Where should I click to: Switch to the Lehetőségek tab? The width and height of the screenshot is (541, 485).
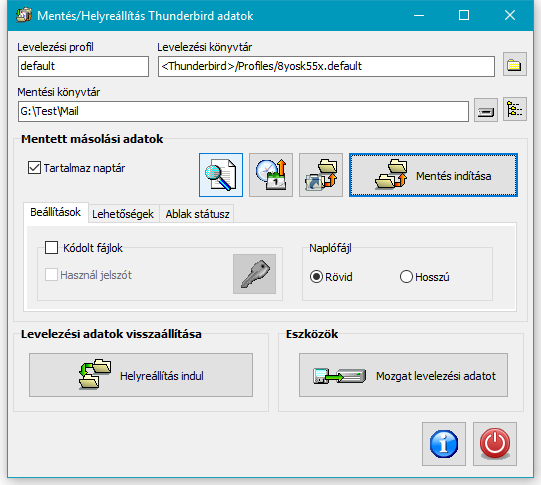click(123, 214)
